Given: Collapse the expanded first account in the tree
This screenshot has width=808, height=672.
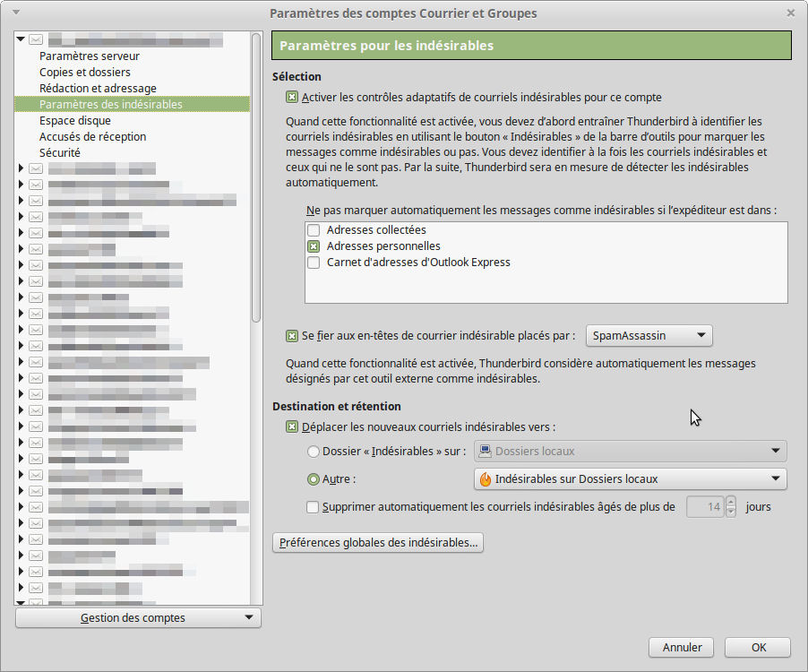Looking at the screenshot, I should tap(21, 40).
